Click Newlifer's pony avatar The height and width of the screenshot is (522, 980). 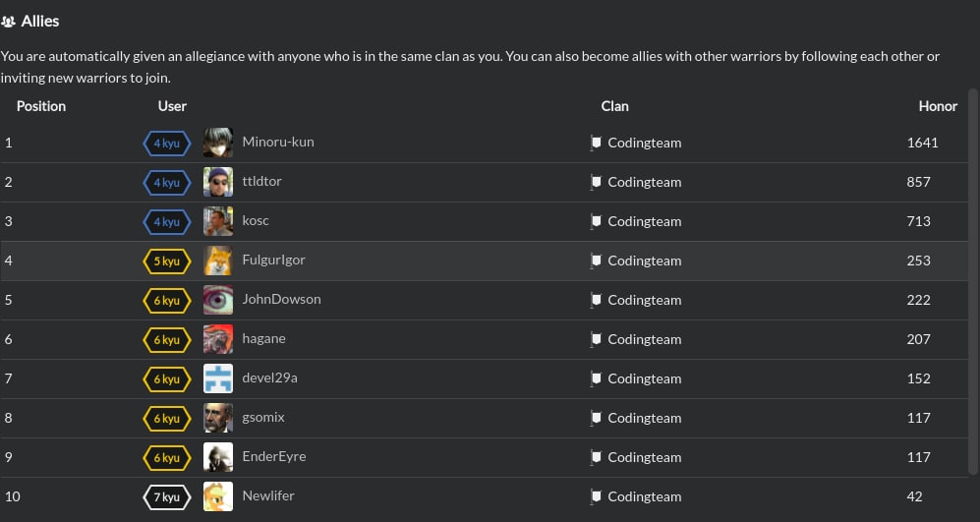[218, 496]
